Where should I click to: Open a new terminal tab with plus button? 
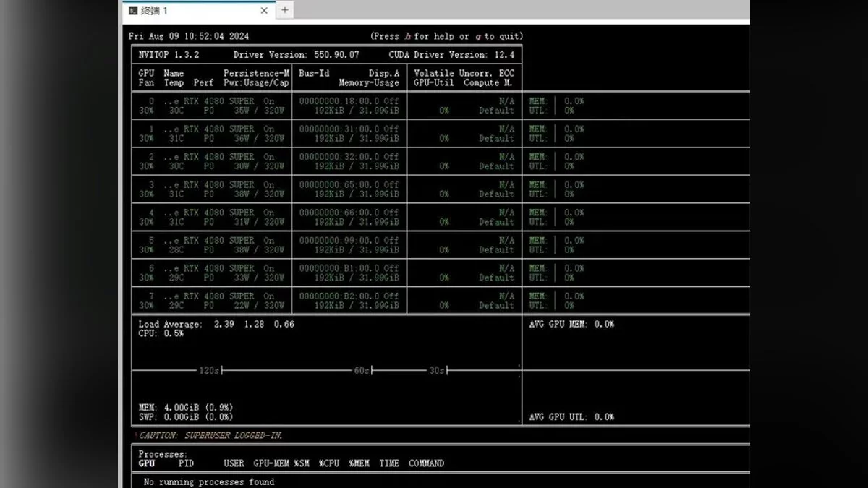tap(284, 9)
